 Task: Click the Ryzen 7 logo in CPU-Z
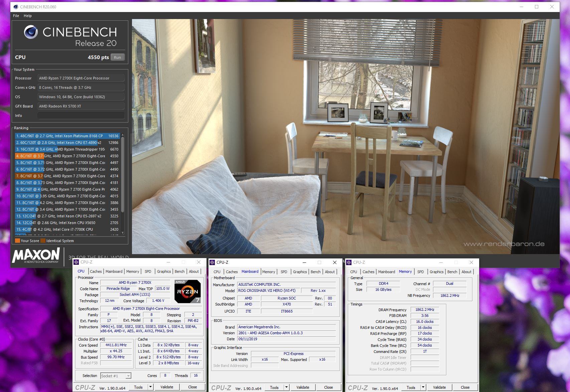tap(187, 291)
